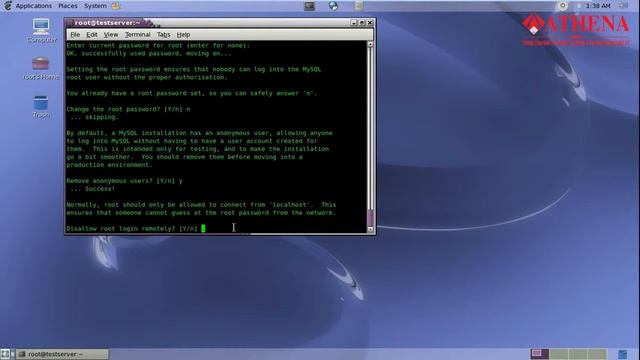Open the terminal's Edit menu
The image size is (640, 360).
click(x=92, y=35)
